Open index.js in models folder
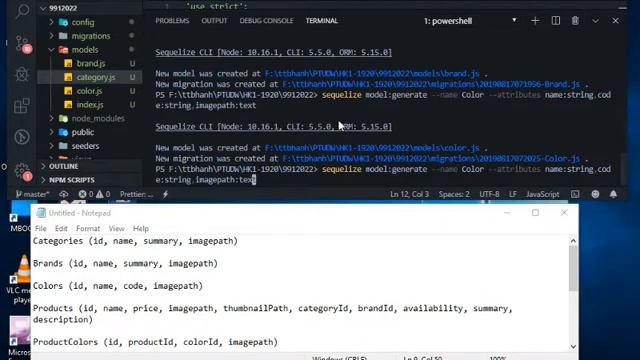This screenshot has width=640, height=360. [90, 104]
